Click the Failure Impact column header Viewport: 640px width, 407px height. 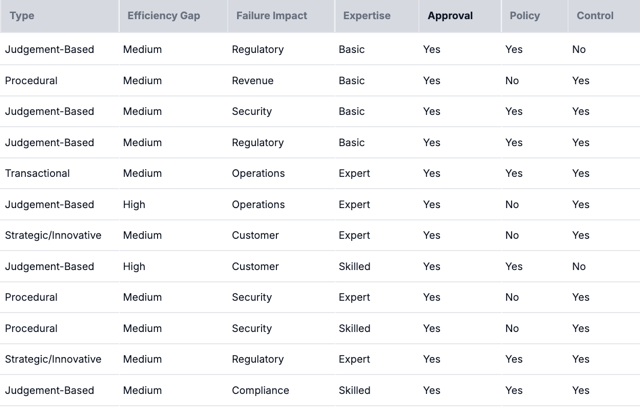[272, 16]
